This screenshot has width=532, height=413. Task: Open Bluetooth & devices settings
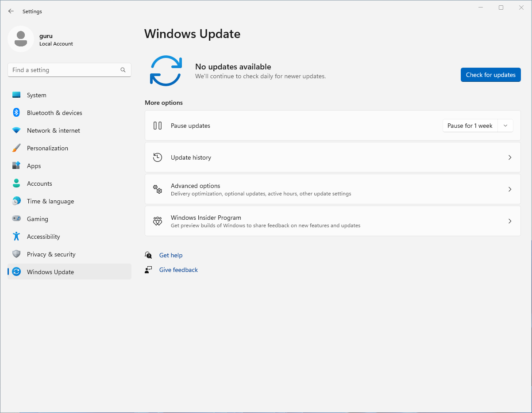click(69, 113)
